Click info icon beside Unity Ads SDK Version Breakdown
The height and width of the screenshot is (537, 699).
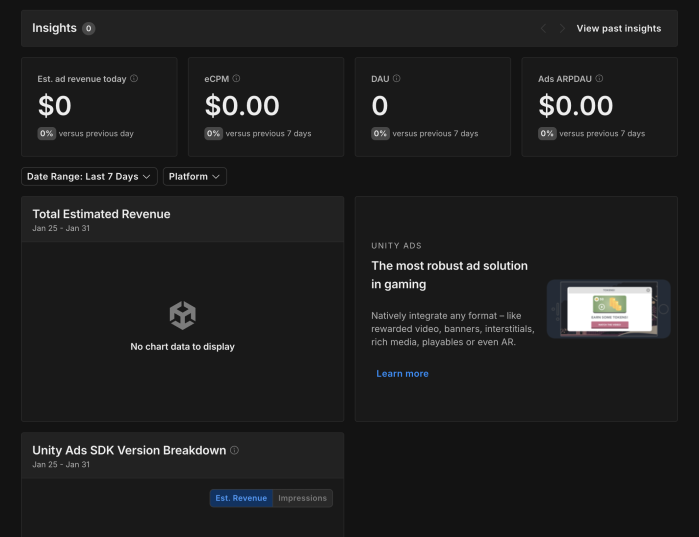tap(234, 450)
